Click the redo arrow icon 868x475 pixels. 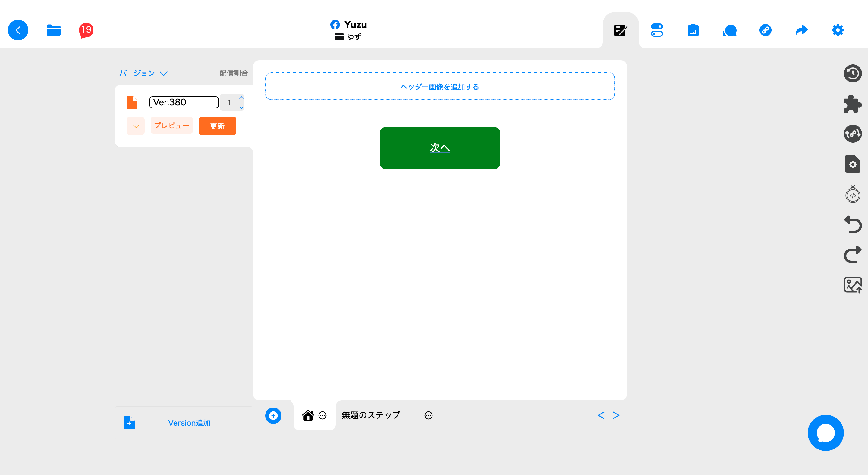853,254
